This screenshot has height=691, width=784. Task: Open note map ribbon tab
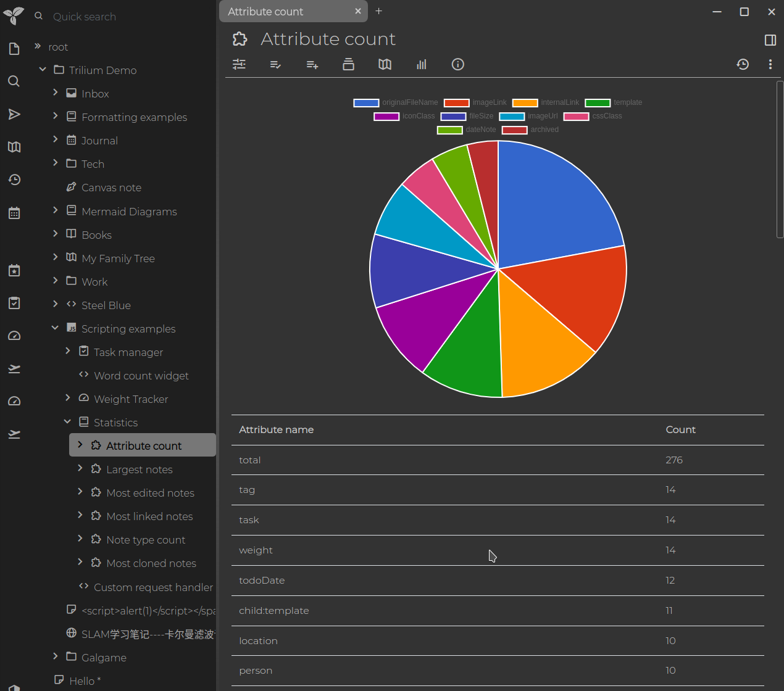tap(385, 64)
